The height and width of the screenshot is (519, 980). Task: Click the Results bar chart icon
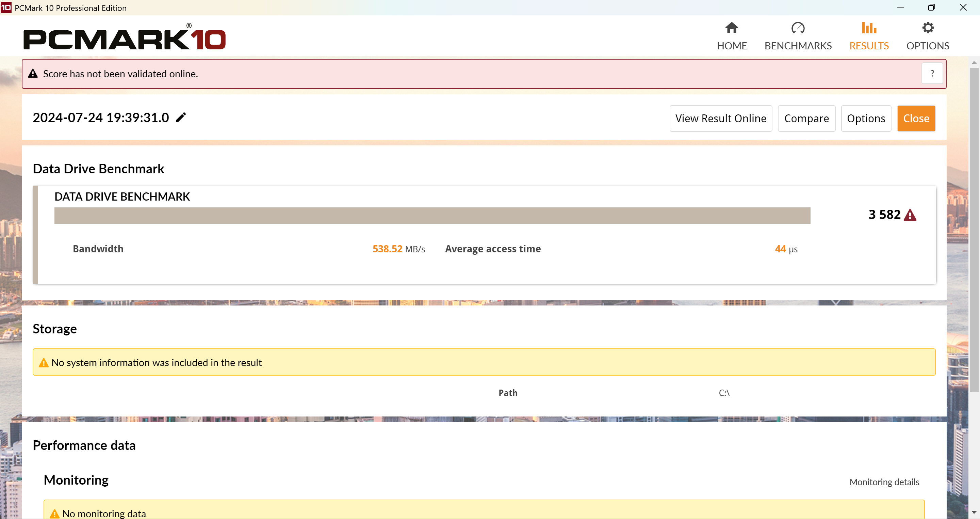pos(869,28)
